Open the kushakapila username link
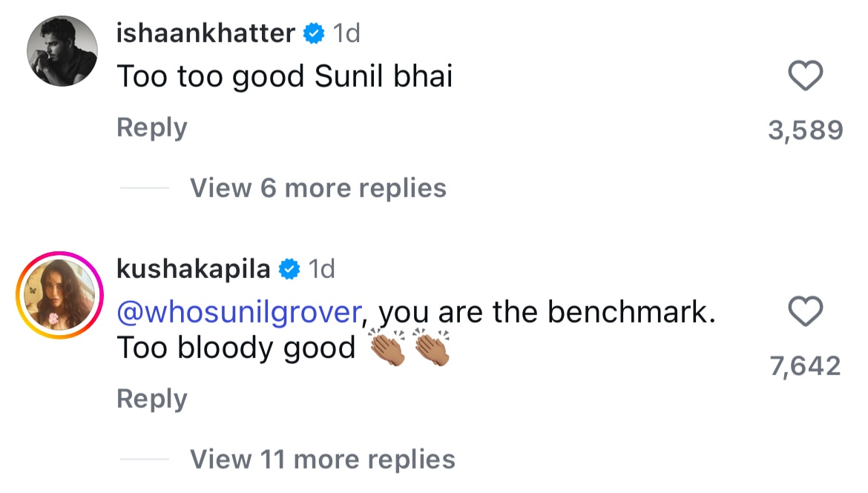 [193, 269]
